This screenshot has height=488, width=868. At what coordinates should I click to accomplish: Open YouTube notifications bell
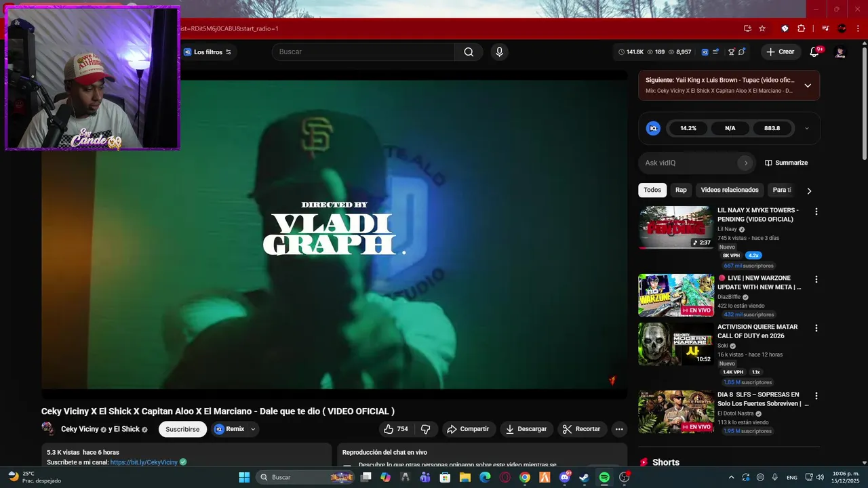tap(815, 52)
